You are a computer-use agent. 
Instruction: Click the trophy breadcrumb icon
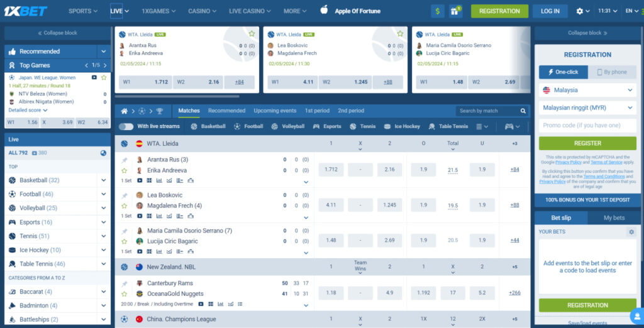159,111
